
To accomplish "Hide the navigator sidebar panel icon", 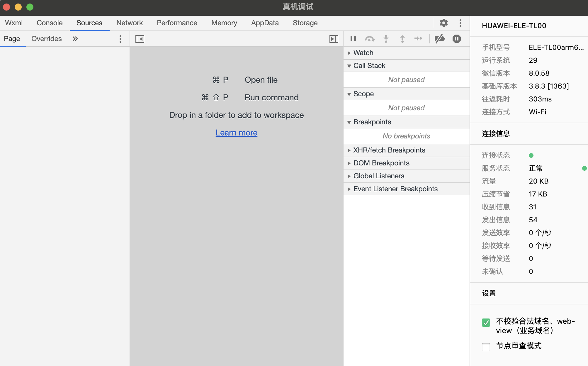I will 140,39.
